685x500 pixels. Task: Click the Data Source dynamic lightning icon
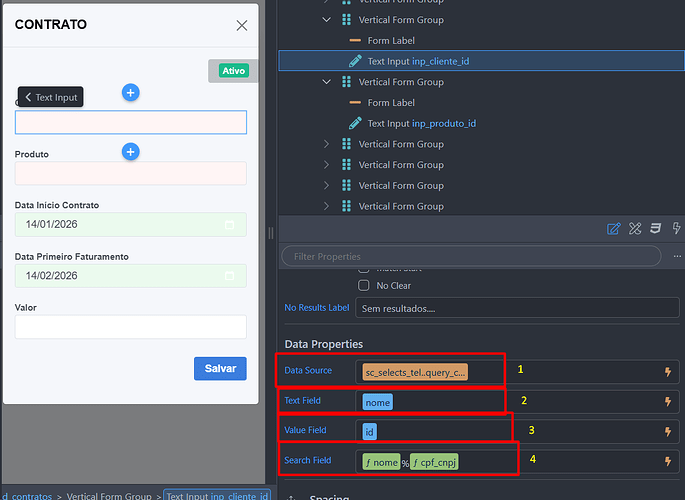coord(667,372)
